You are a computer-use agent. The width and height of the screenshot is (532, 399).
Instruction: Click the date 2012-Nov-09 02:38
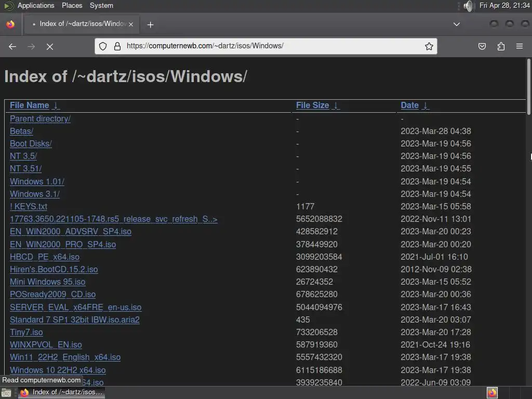click(x=436, y=270)
